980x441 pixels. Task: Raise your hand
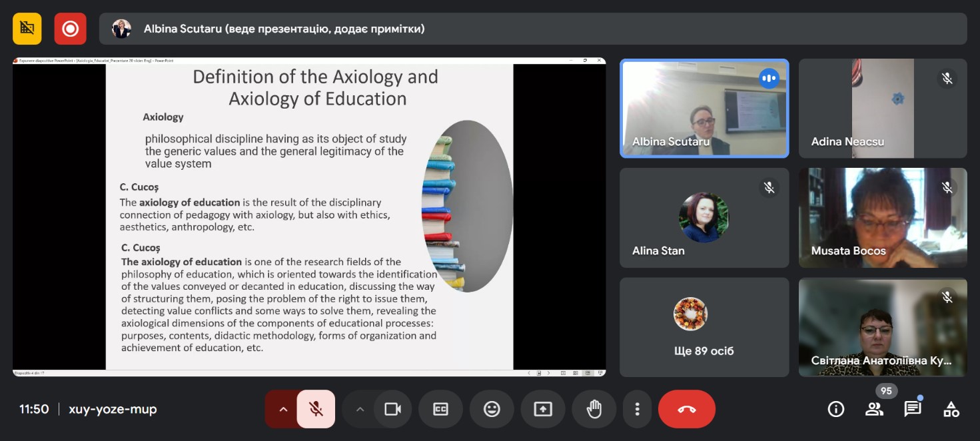(594, 409)
